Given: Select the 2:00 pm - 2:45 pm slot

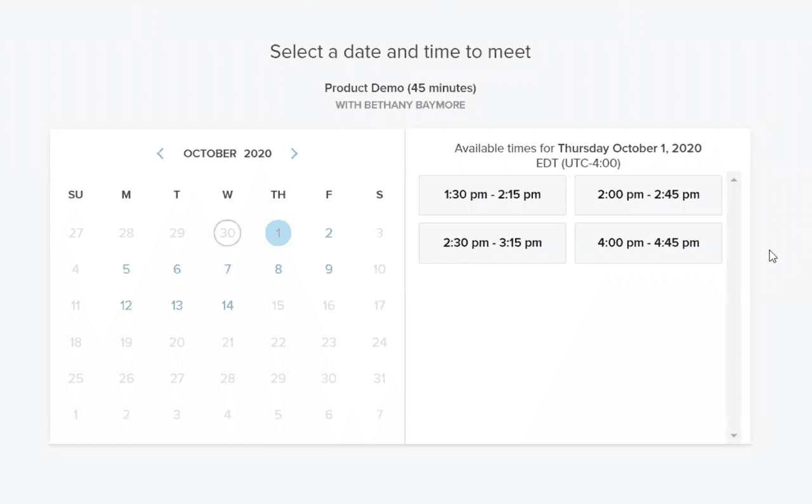Looking at the screenshot, I should tap(648, 195).
